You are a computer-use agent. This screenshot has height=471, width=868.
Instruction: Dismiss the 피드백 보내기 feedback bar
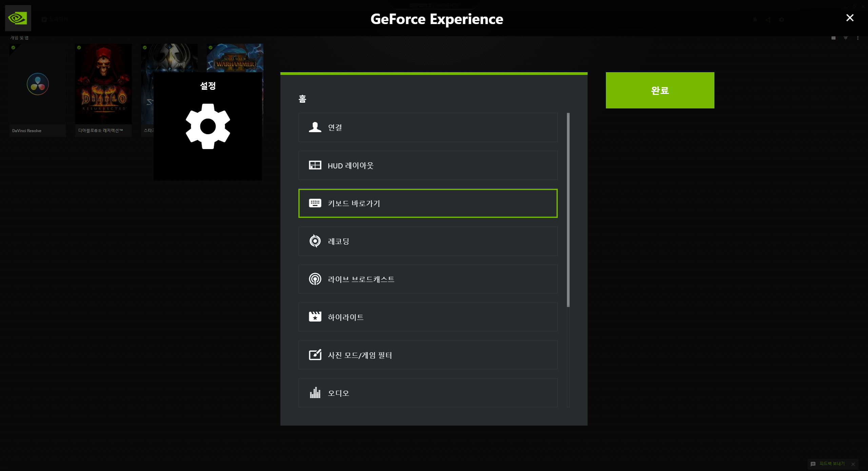click(853, 464)
